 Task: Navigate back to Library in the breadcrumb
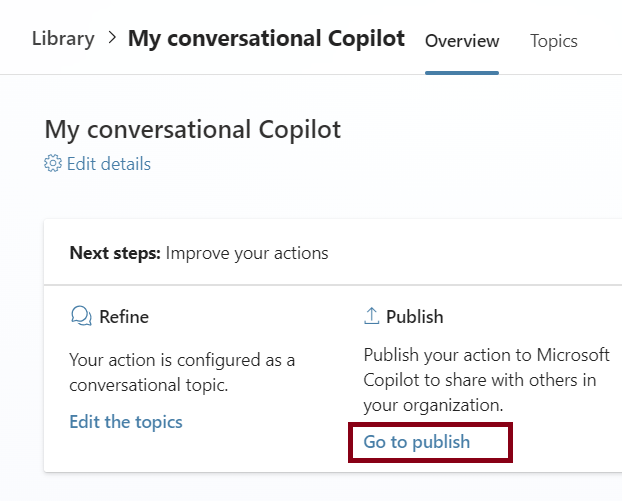[x=63, y=39]
